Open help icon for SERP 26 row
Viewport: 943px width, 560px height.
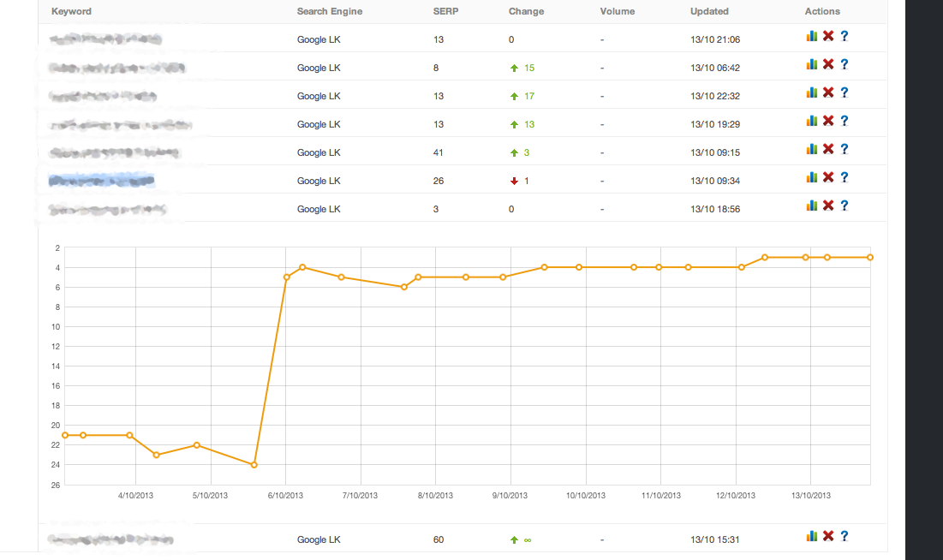coord(845,177)
